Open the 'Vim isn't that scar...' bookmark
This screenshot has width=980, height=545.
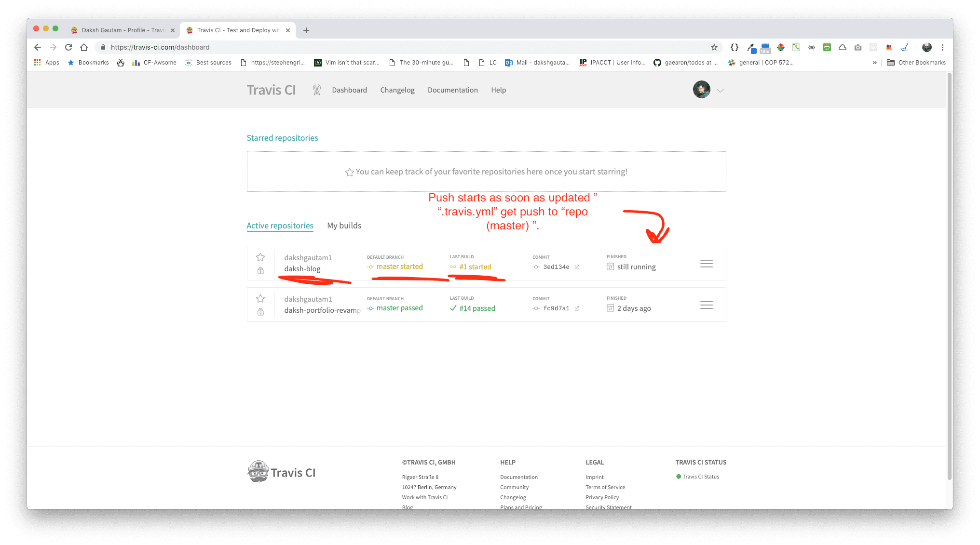[x=347, y=63]
